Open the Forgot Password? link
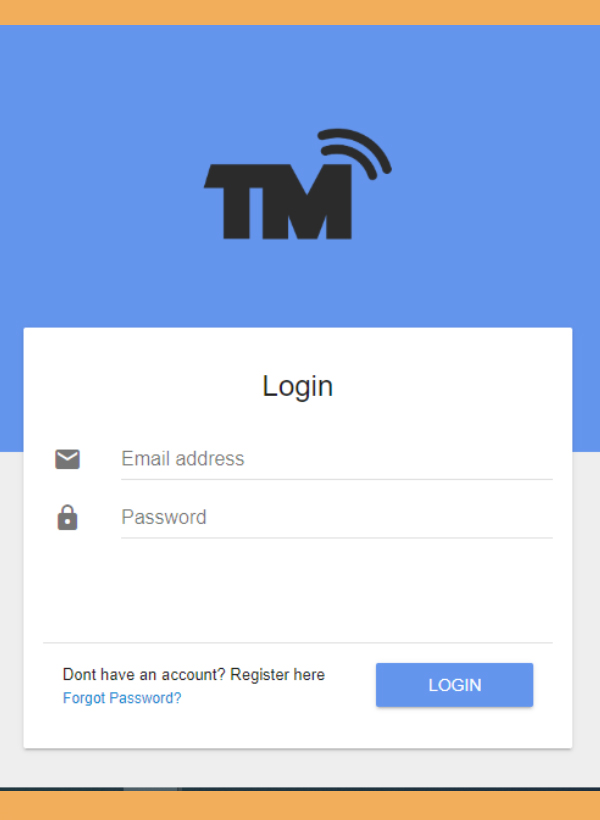This screenshot has height=820, width=600. click(122, 698)
